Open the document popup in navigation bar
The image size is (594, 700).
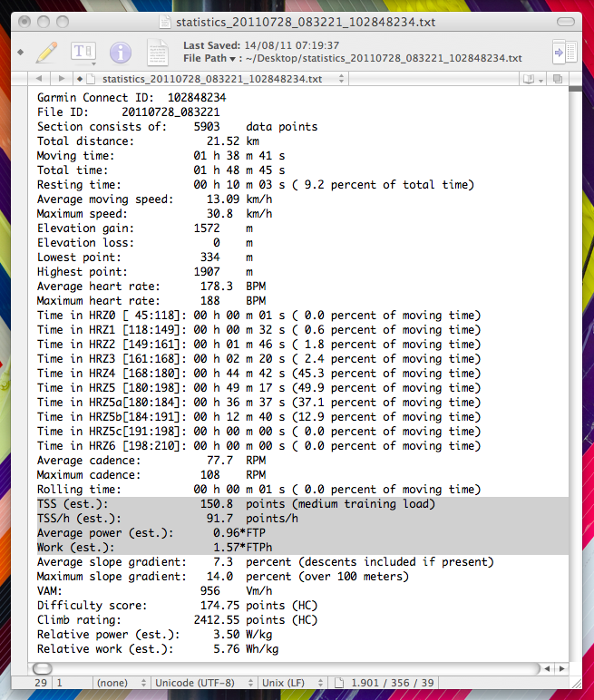(x=211, y=79)
